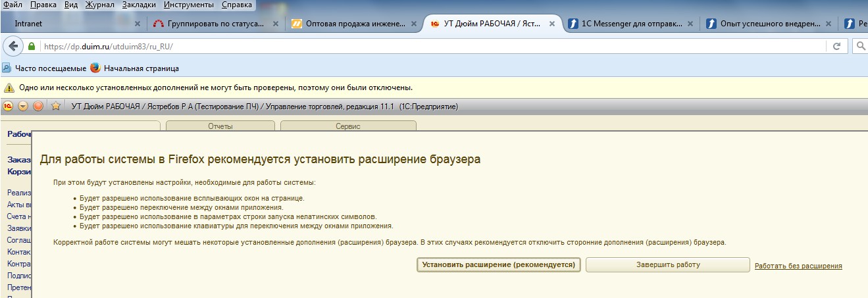Viewport: 868px width, 298px height.
Task: Click the 1C logo icon in title bar
Action: (x=8, y=106)
